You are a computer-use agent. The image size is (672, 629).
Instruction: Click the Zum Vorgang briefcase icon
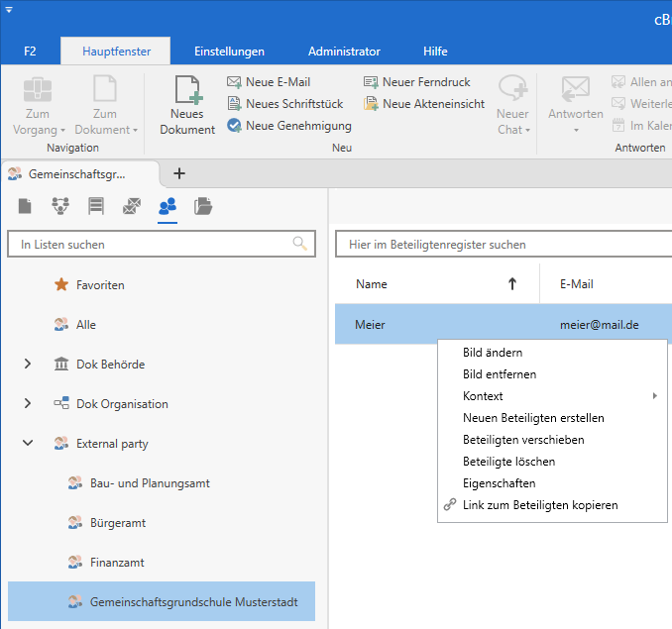[38, 89]
